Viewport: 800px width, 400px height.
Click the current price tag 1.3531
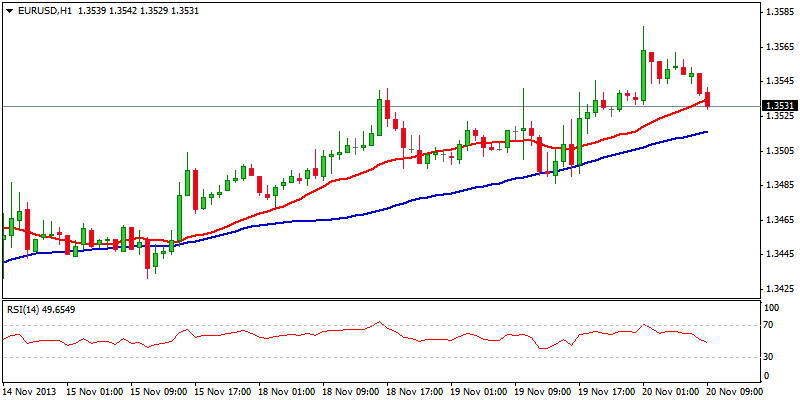click(x=779, y=106)
